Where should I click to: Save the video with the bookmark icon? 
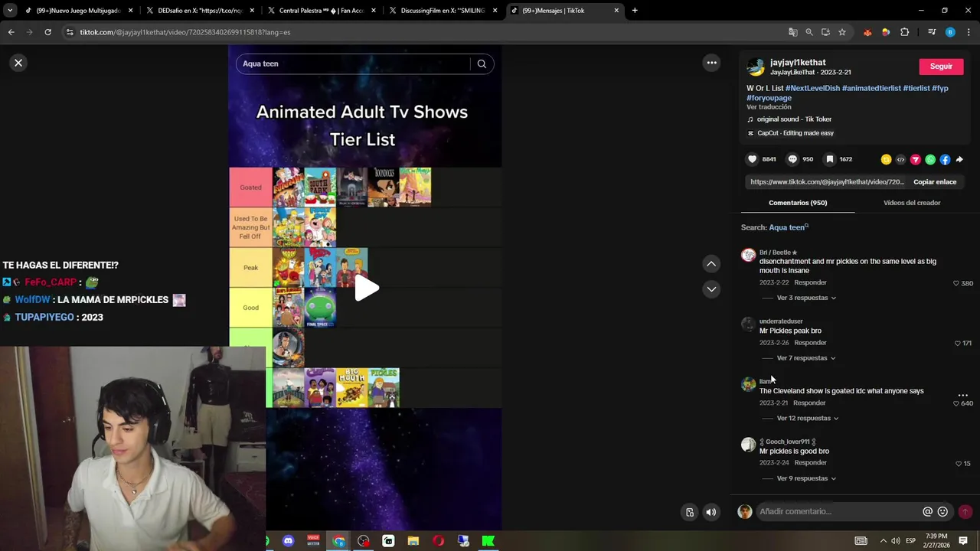830,159
